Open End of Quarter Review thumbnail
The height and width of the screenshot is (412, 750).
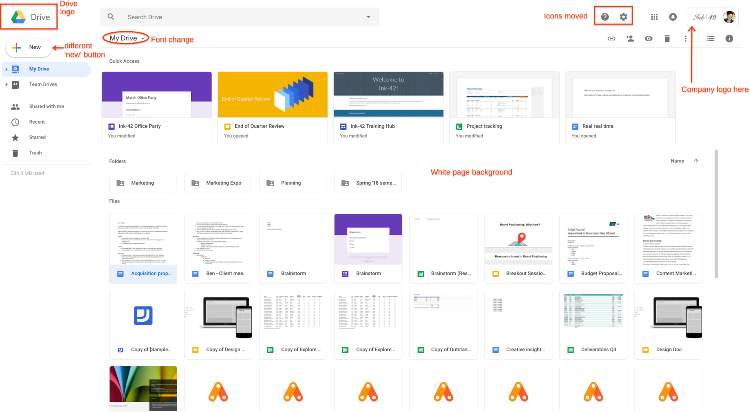coord(272,94)
